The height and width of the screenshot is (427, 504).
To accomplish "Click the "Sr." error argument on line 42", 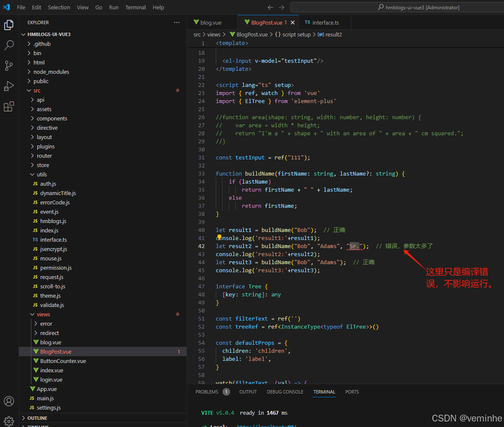I will 354,246.
